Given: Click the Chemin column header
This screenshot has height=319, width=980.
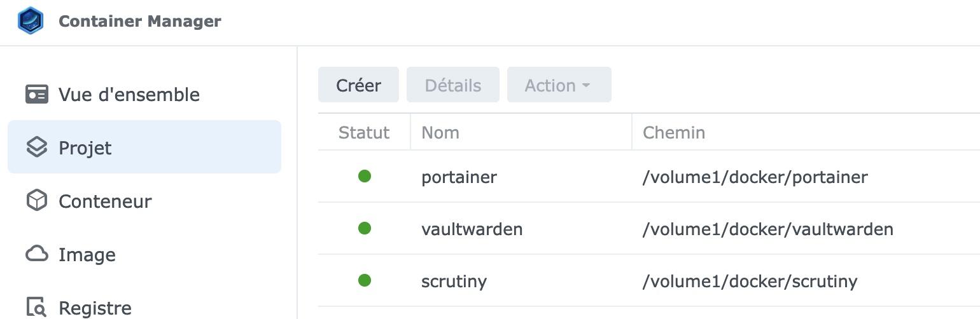Looking at the screenshot, I should (674, 132).
